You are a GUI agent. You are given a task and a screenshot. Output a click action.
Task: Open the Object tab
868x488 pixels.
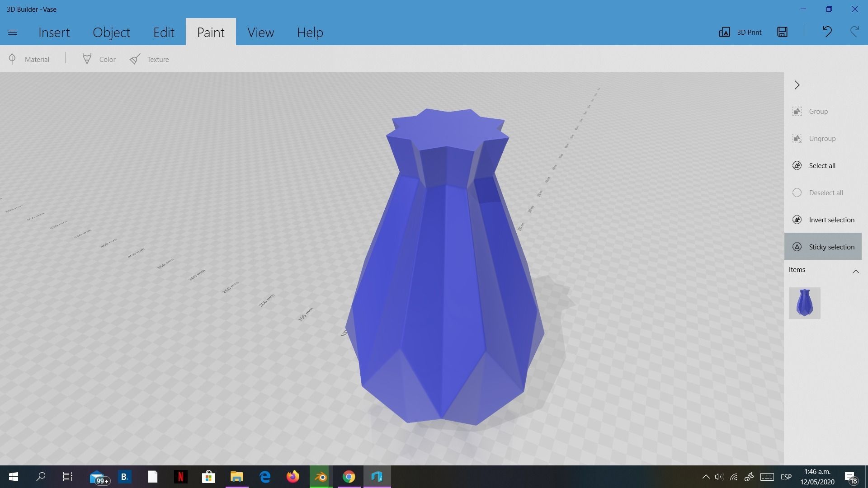pos(111,32)
